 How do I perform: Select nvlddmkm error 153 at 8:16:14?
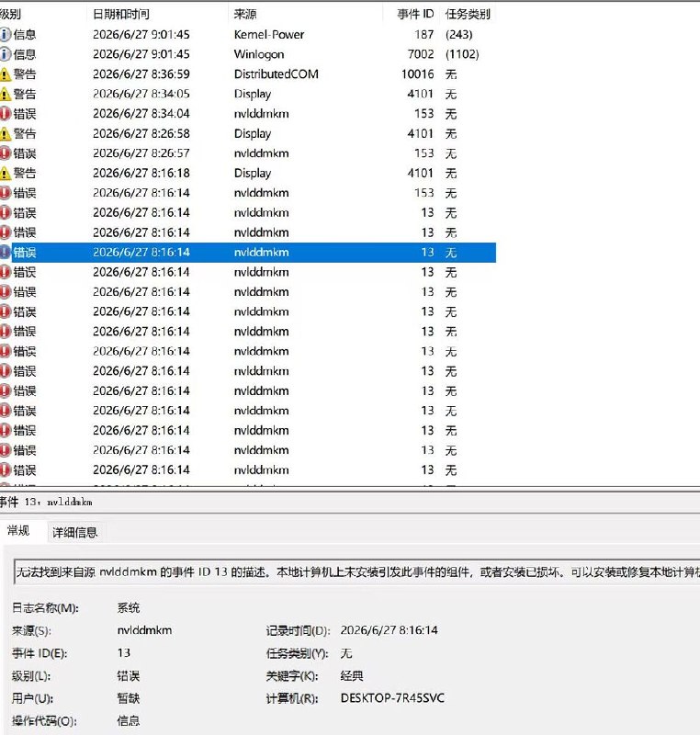click(x=248, y=193)
